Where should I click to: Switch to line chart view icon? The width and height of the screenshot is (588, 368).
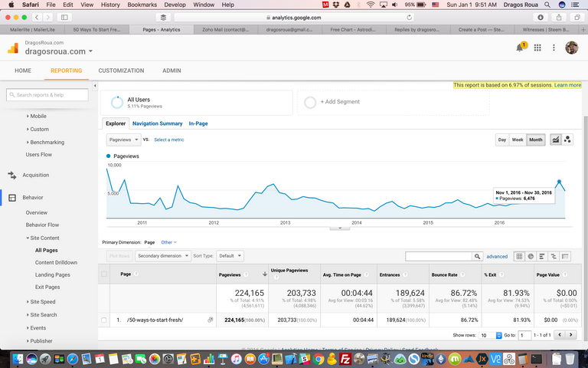click(555, 140)
